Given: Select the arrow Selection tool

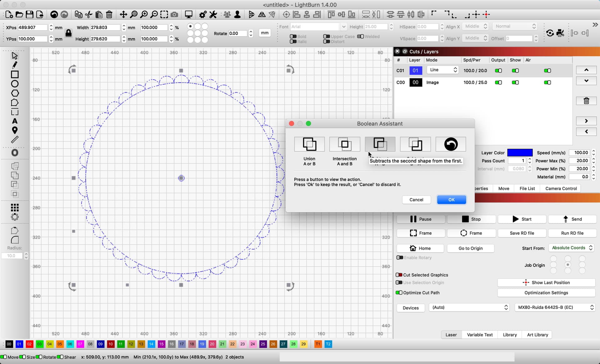Looking at the screenshot, I should pos(14,55).
